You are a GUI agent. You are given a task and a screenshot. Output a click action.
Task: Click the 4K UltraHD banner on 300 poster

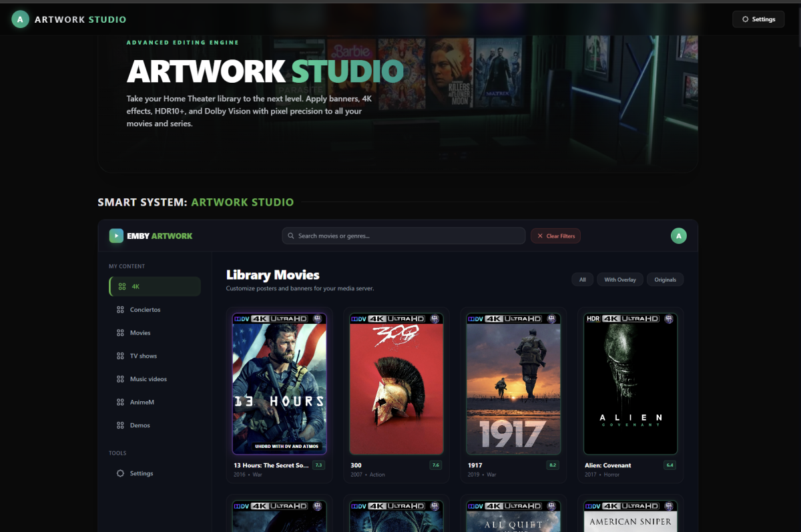[398, 319]
